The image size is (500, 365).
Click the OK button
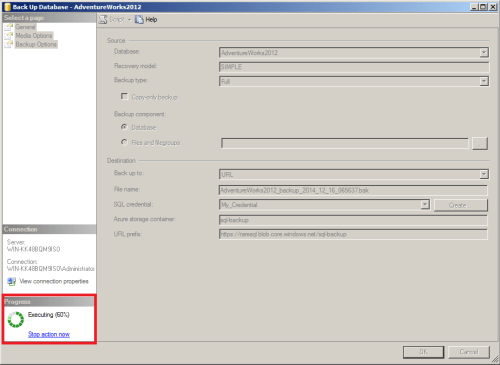[424, 352]
